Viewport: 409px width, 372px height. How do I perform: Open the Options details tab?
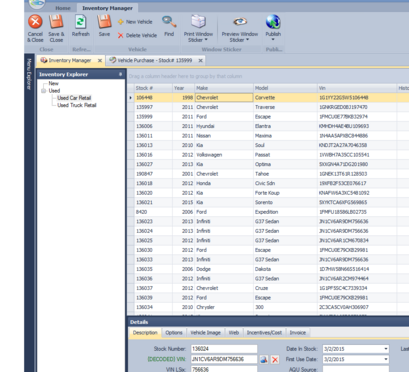(174, 333)
